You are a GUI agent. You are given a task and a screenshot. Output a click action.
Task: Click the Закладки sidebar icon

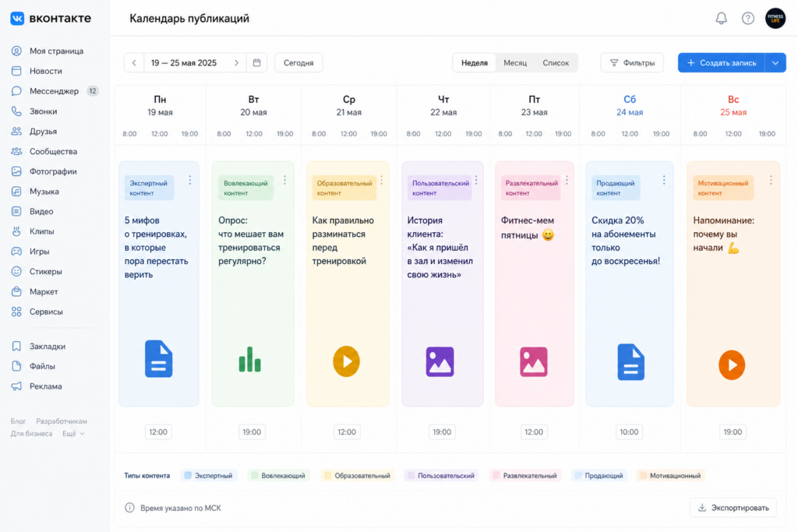tap(17, 347)
